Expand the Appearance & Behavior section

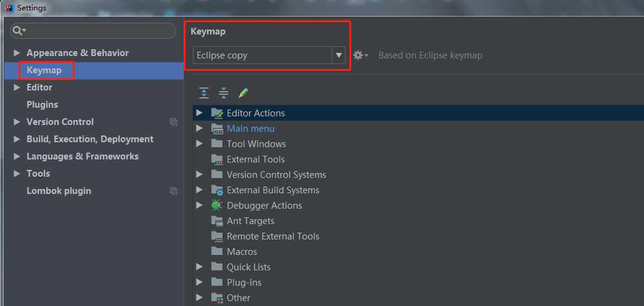[x=17, y=53]
